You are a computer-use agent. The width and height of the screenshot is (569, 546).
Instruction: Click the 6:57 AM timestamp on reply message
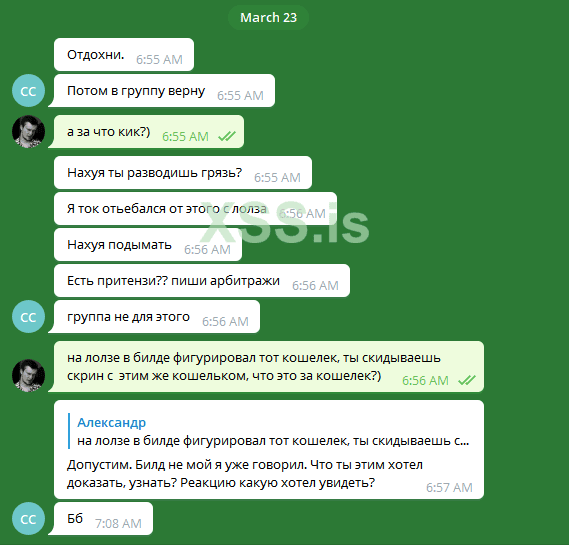click(449, 488)
